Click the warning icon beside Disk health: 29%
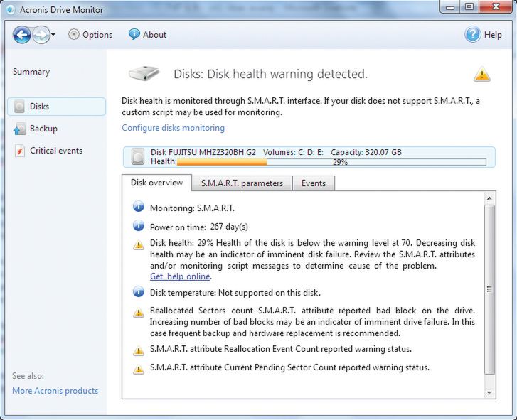This screenshot has height=420, width=517. (139, 245)
